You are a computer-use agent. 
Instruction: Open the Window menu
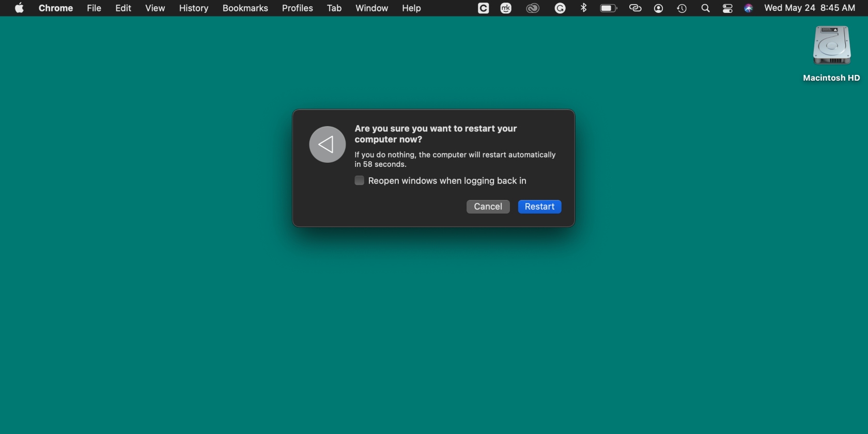coord(371,8)
